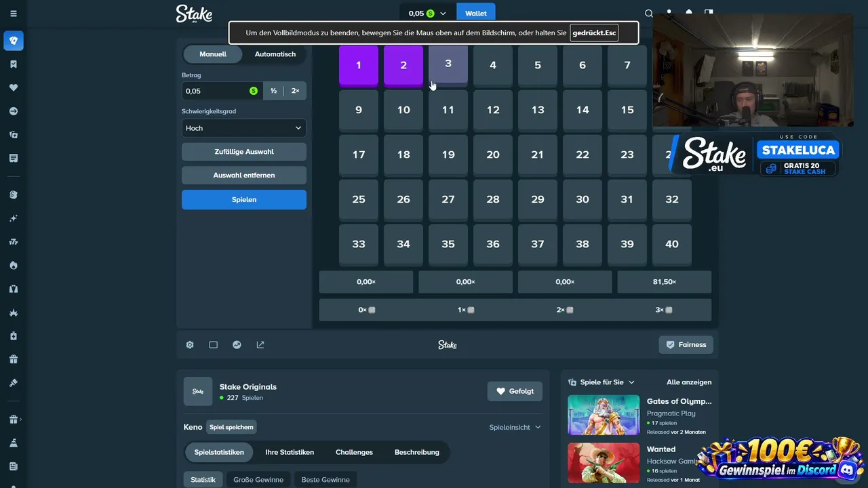Image resolution: width=868 pixels, height=488 pixels.
Task: Select the Statistik sub-tab
Action: (203, 480)
